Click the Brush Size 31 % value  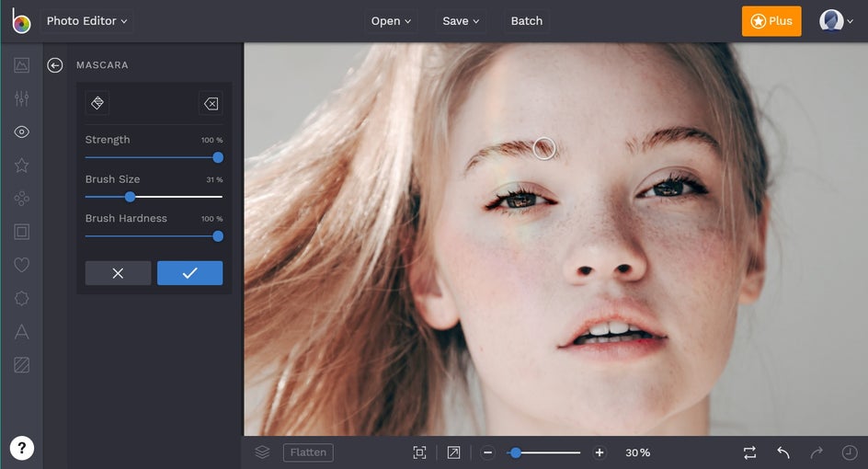point(214,179)
